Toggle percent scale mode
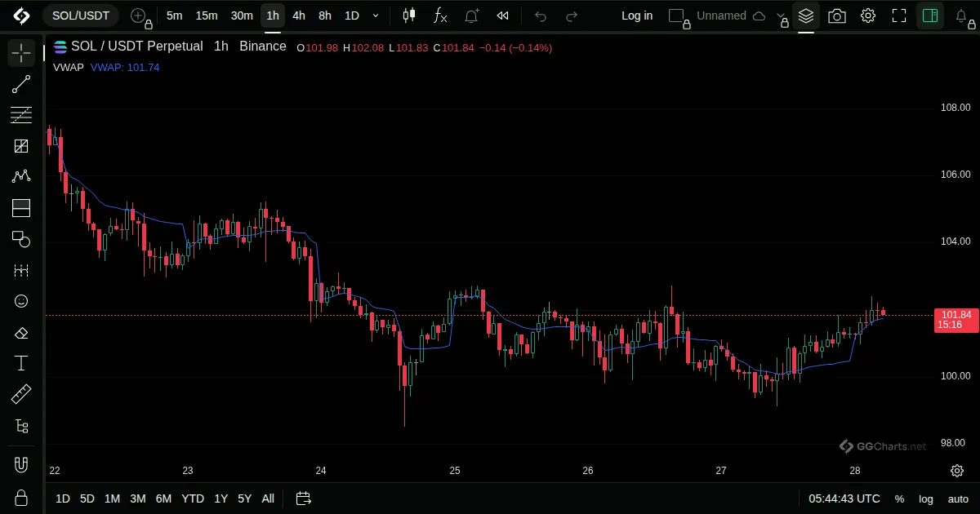This screenshot has width=980, height=514. click(x=899, y=498)
